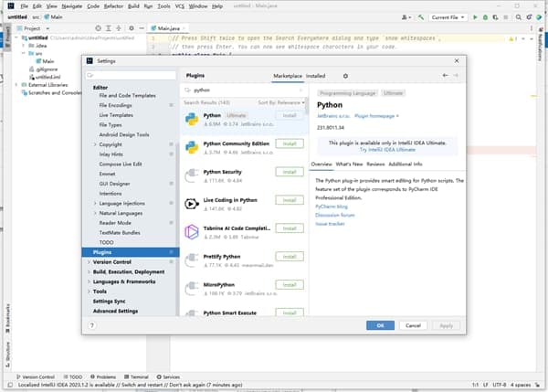Open the Reviews tab of Python plugin
This screenshot has height=392, width=548.
click(x=375, y=164)
